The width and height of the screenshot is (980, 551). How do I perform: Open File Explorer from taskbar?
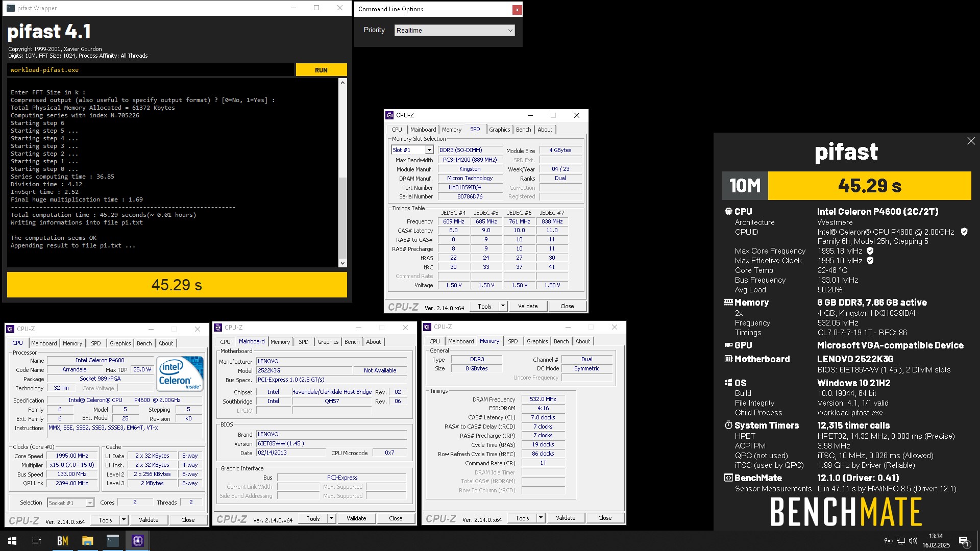point(87,541)
